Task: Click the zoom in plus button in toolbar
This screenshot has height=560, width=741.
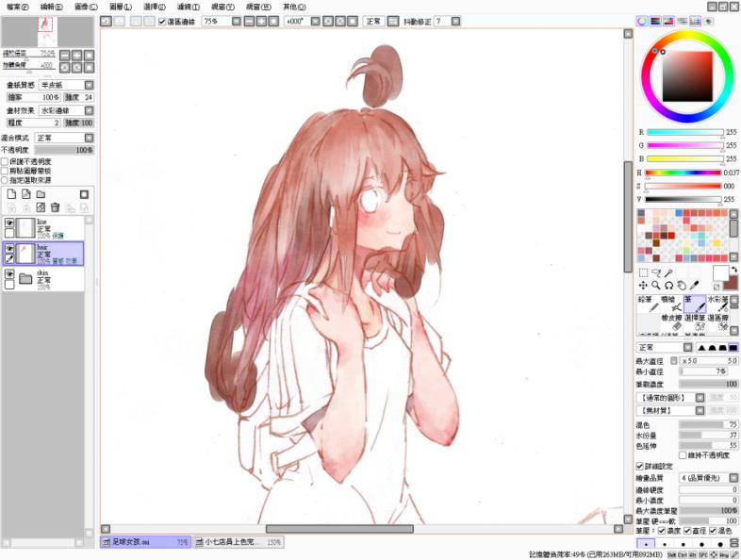Action: tap(261, 22)
